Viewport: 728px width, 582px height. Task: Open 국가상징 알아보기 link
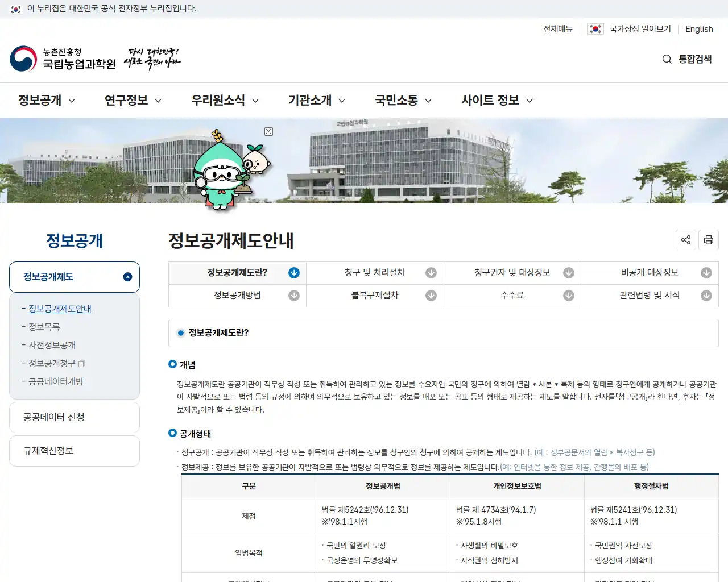(640, 29)
